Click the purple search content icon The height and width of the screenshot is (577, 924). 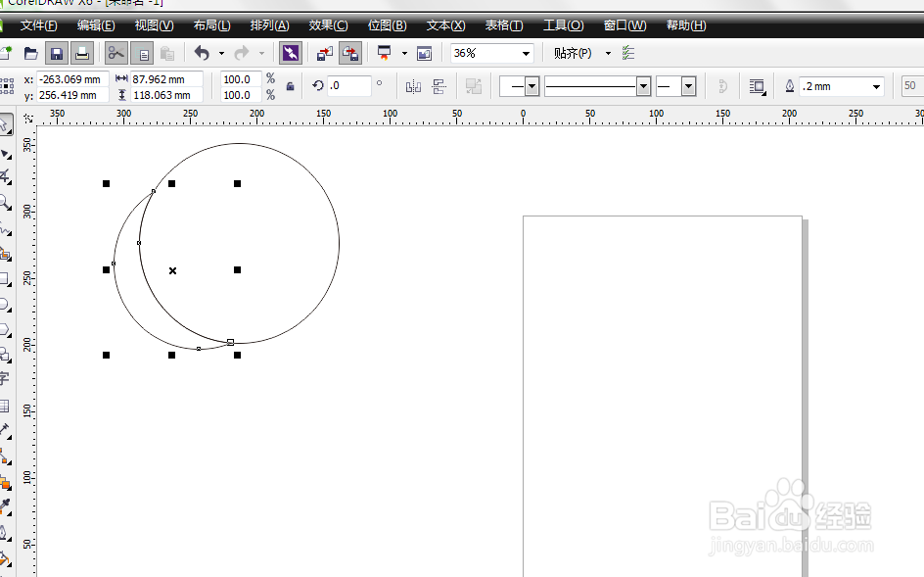click(x=291, y=54)
